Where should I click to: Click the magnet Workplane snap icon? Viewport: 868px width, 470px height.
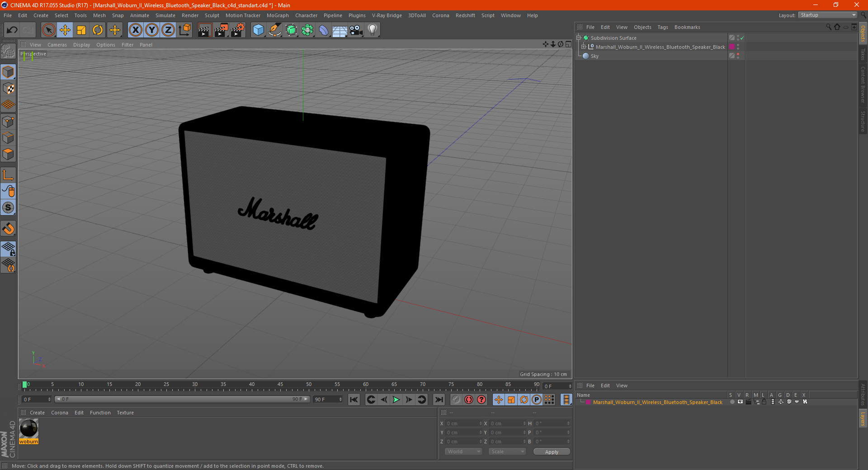point(8,228)
